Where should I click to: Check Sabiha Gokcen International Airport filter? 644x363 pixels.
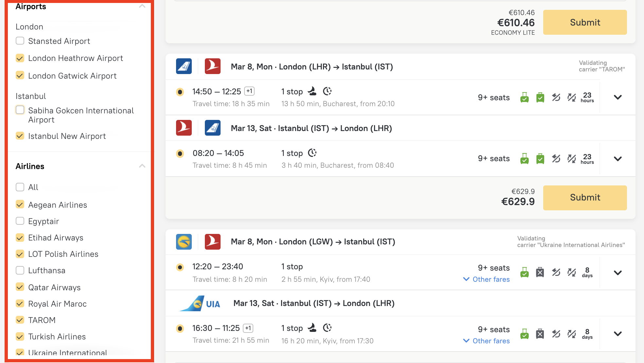click(x=20, y=110)
